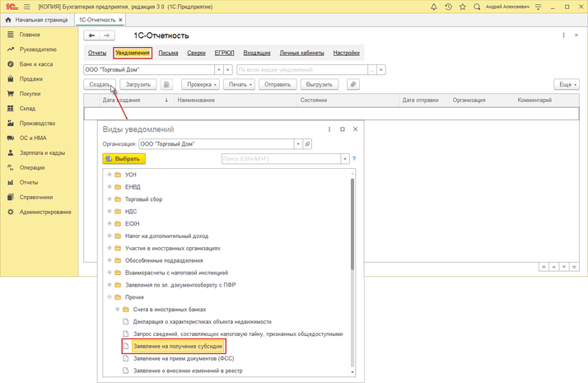Expand the НДС folder node
This screenshot has height=383, width=588.
click(110, 211)
